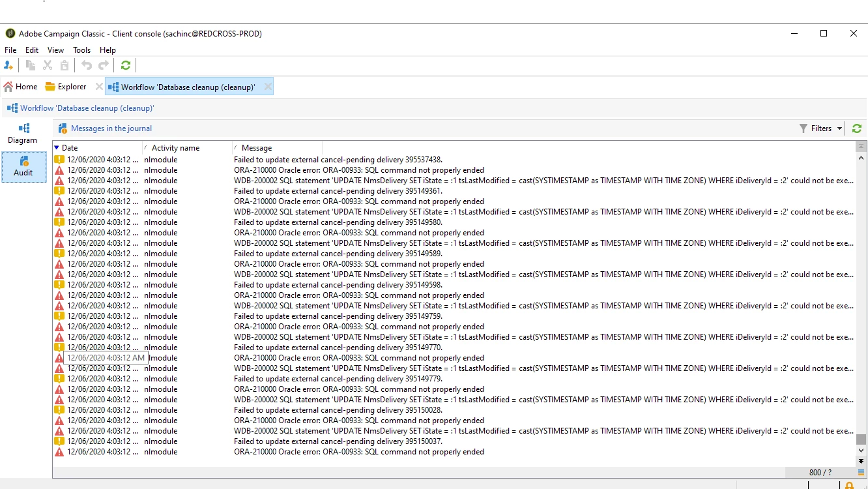Click yellow warning icon on 395537438 row
Image resolution: width=868 pixels, height=489 pixels.
59,160
